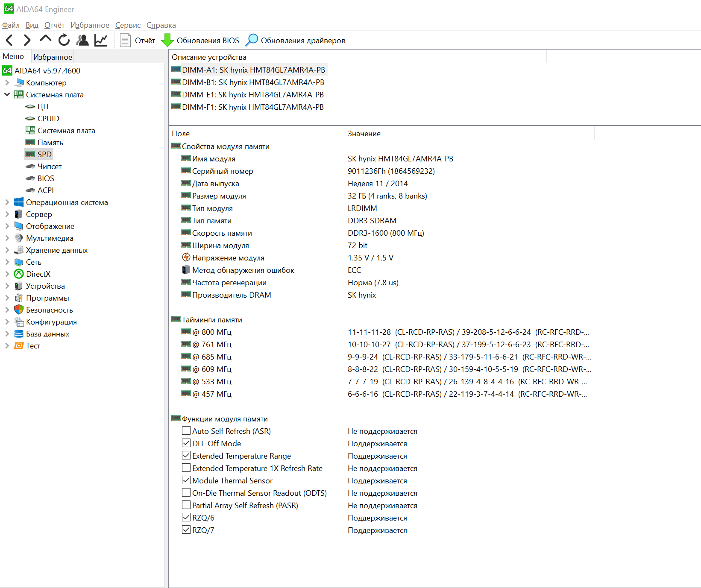
Task: Expand the Мультимедиа tree node
Action: point(7,238)
